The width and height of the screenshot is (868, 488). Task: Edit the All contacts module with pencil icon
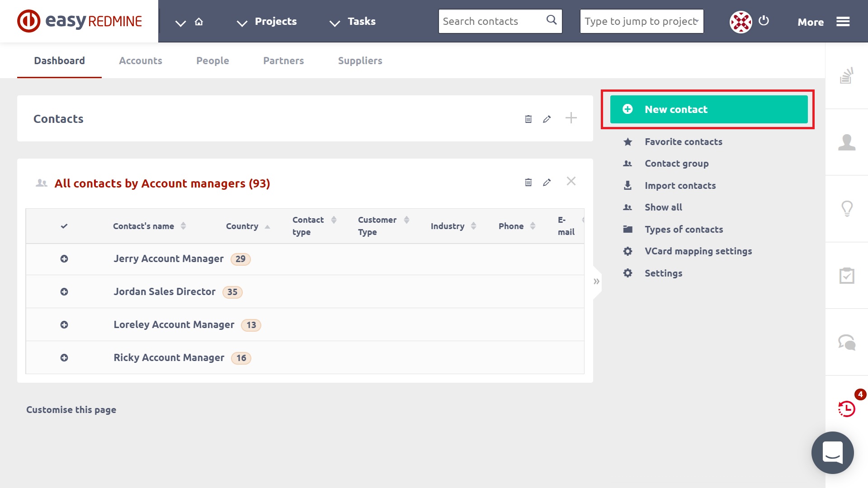point(547,182)
